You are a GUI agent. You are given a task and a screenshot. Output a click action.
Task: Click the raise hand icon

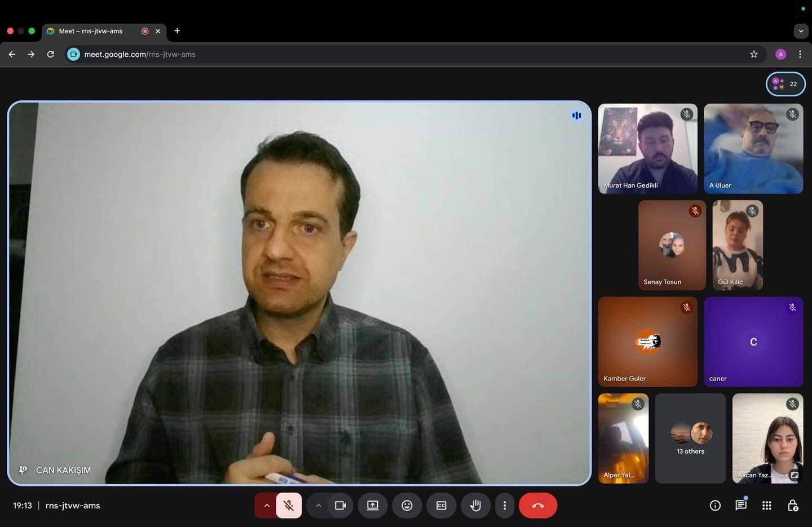pos(475,506)
